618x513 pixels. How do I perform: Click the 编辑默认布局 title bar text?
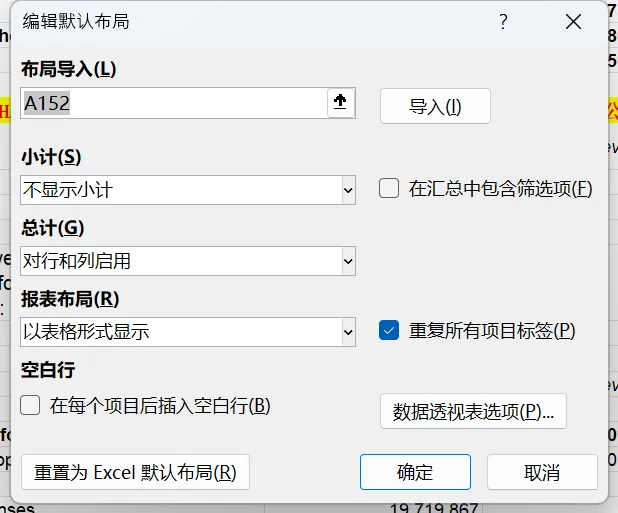76,21
